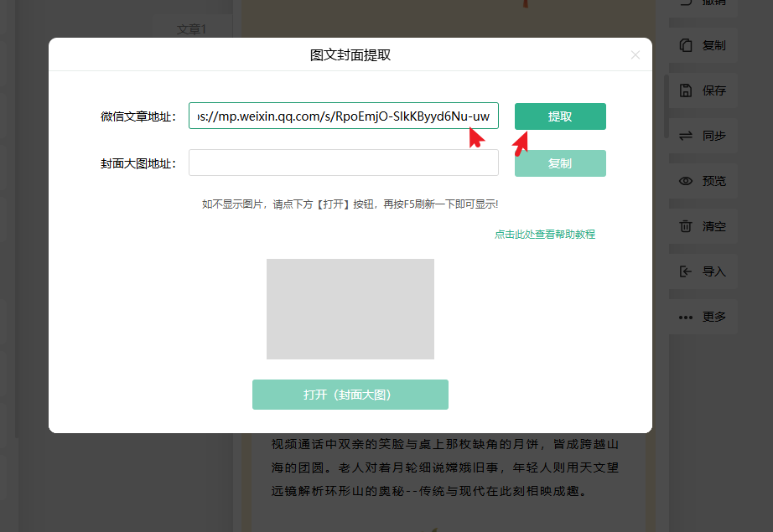Switch to the 文章1 tab
The height and width of the screenshot is (532, 773).
coord(192,29)
